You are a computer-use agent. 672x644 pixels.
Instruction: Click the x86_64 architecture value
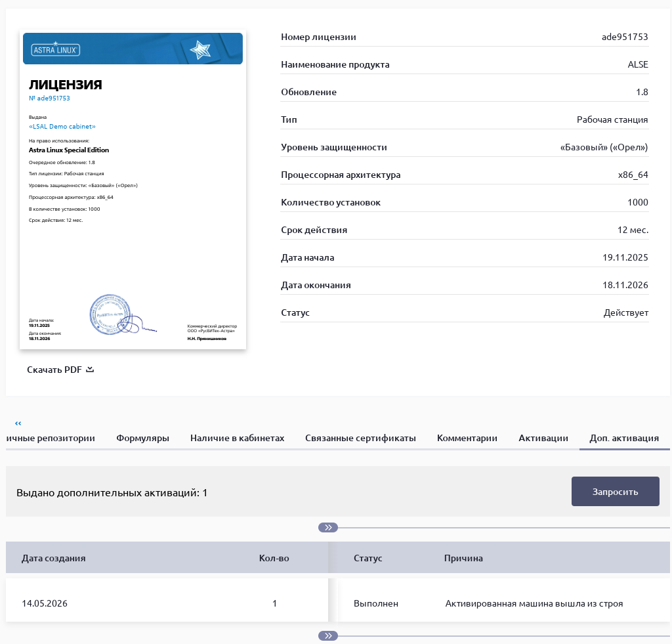click(x=633, y=175)
